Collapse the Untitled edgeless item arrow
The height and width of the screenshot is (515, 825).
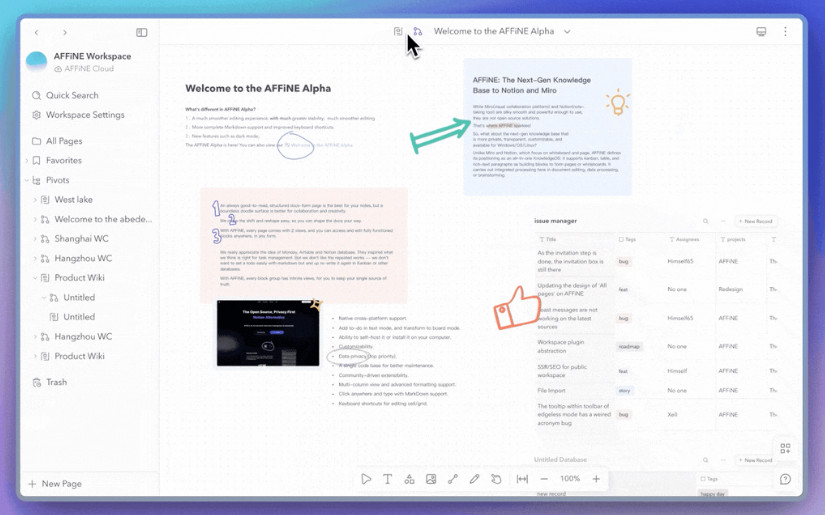click(x=44, y=298)
